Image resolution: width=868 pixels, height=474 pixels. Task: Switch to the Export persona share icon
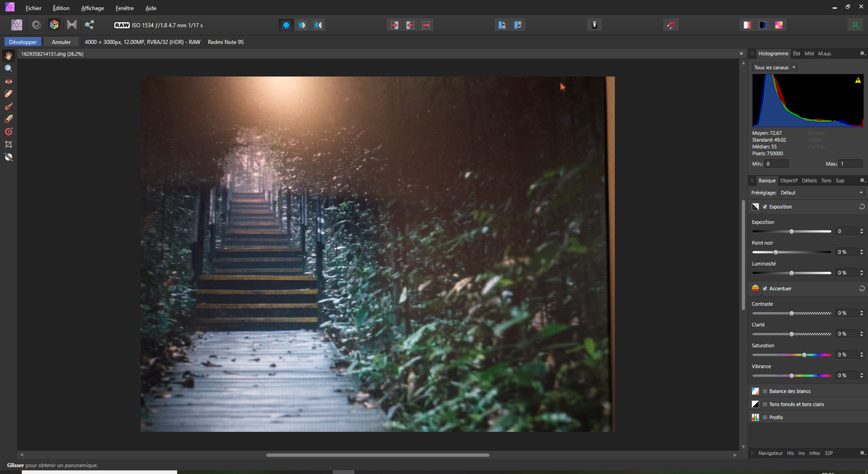pyautogui.click(x=90, y=24)
